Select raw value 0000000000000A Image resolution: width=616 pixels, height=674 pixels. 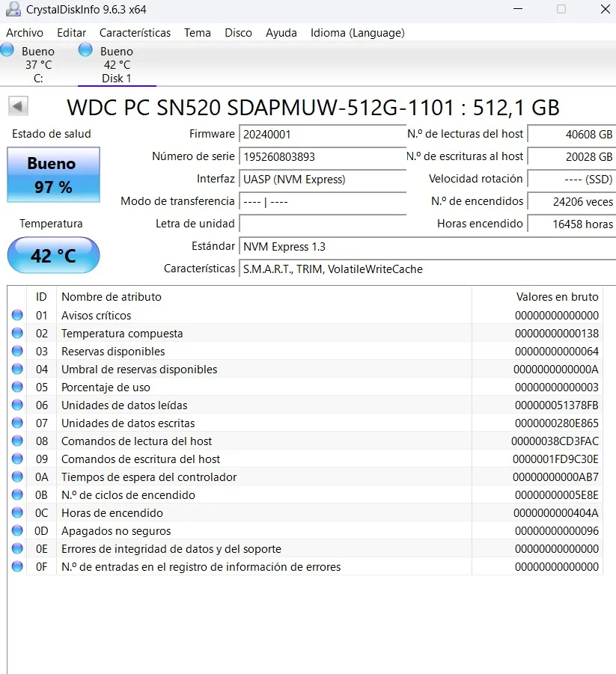pos(556,370)
